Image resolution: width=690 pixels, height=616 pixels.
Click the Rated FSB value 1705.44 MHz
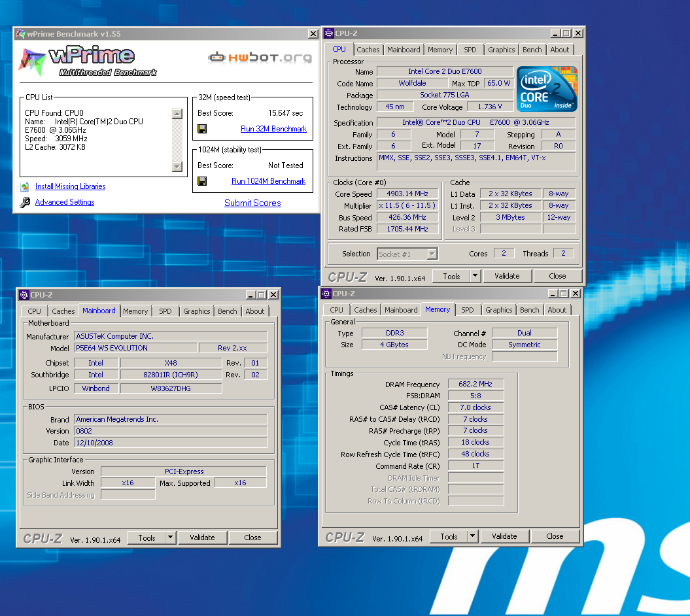(x=407, y=229)
